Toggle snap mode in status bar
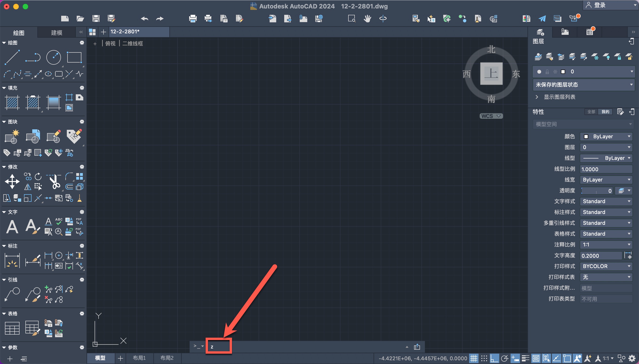This screenshot has height=364, width=639. [484, 358]
